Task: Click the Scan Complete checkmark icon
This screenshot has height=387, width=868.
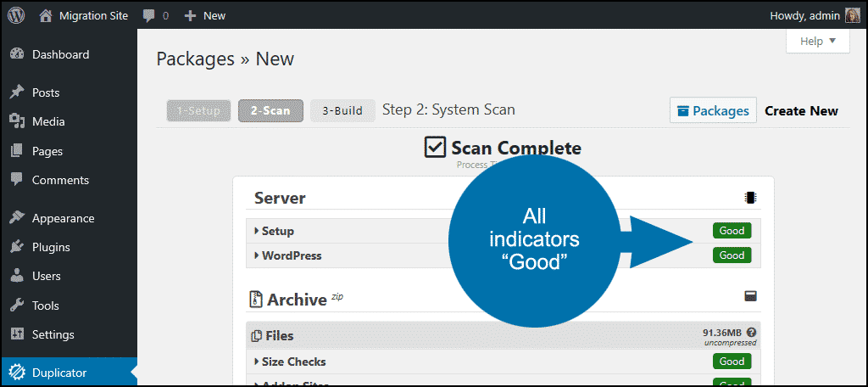Action: [435, 148]
